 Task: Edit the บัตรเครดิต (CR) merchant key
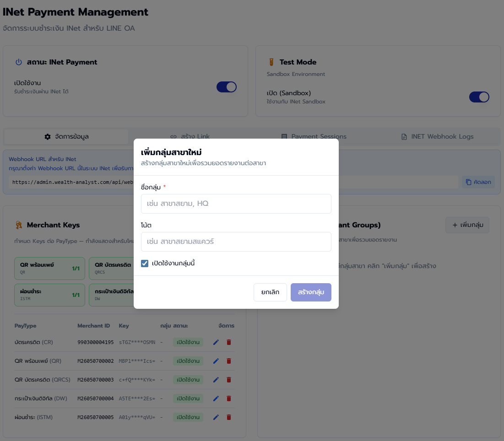click(216, 342)
